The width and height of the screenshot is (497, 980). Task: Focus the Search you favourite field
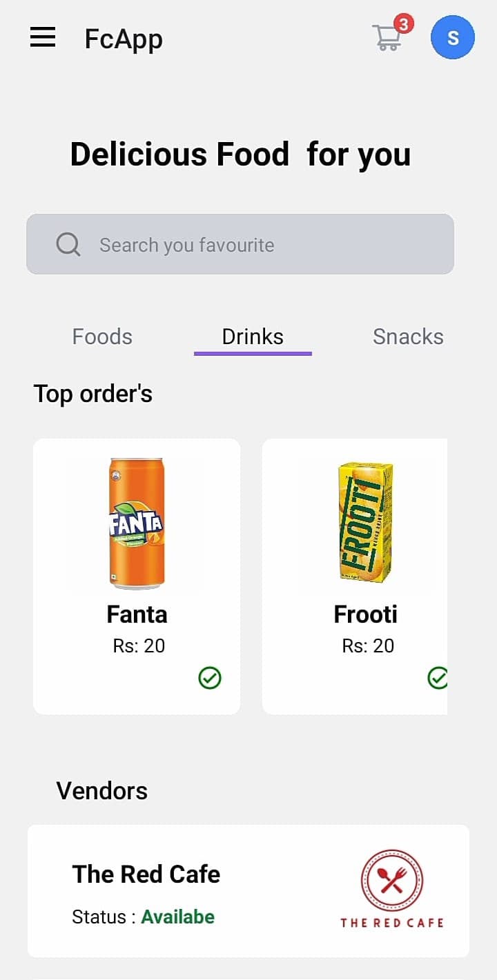(x=240, y=244)
